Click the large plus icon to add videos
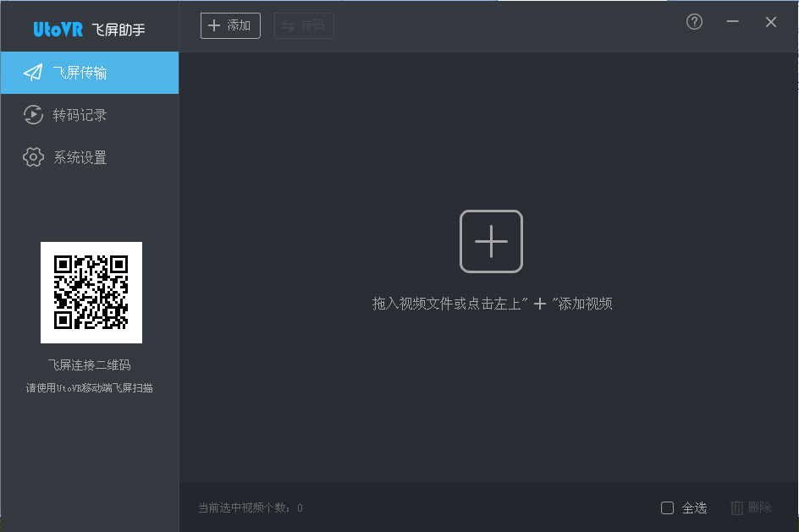 (491, 241)
